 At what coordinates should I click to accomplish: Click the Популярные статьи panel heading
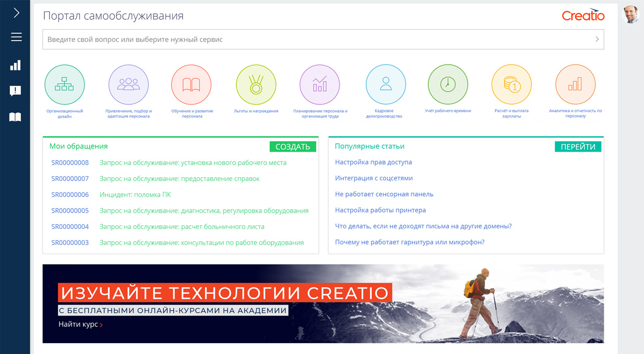[369, 146]
